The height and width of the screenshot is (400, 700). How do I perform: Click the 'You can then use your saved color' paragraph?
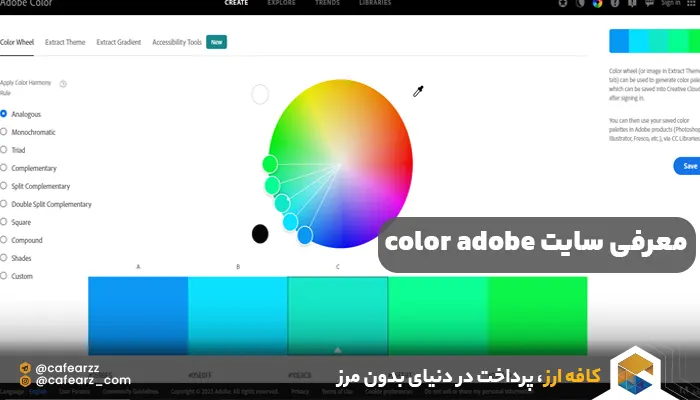[x=654, y=129]
